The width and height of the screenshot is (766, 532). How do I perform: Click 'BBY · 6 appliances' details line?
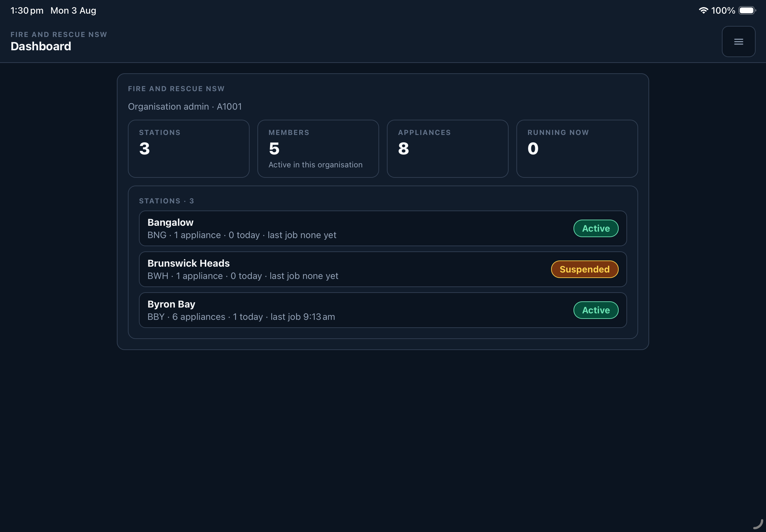(241, 317)
